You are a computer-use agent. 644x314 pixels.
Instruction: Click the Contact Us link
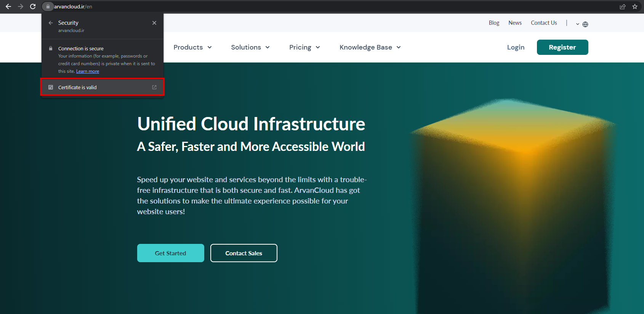(544, 23)
